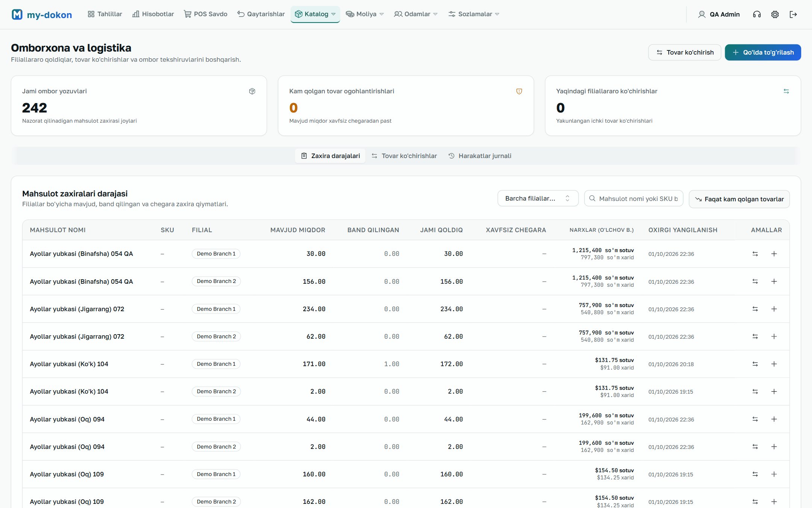Viewport: 812px width, 508px height.
Task: Open the support headset icon
Action: 757,14
